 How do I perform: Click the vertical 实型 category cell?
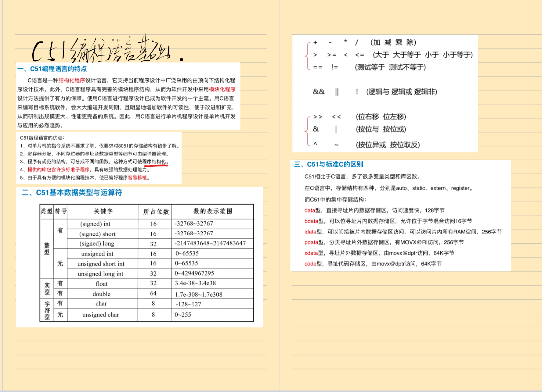click(x=47, y=288)
